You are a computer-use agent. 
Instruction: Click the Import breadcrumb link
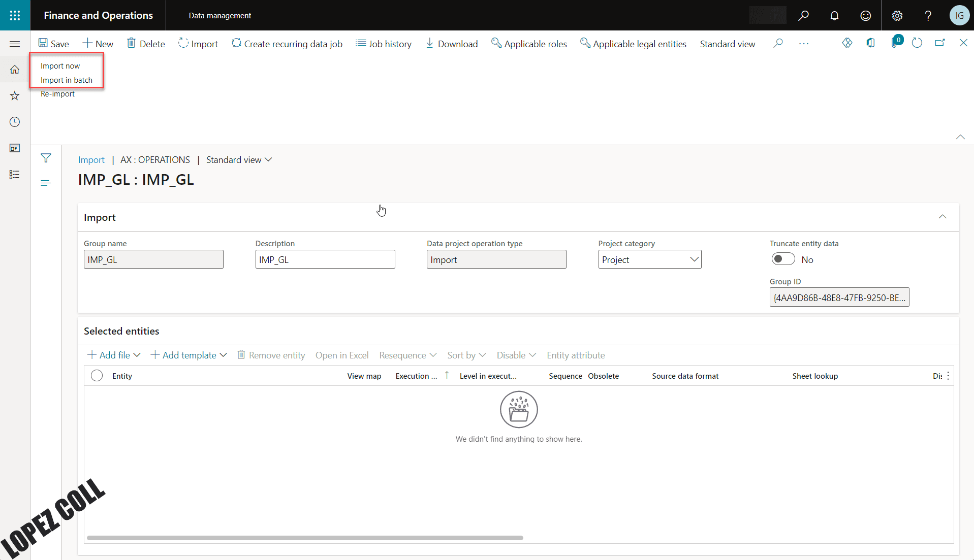pyautogui.click(x=91, y=160)
